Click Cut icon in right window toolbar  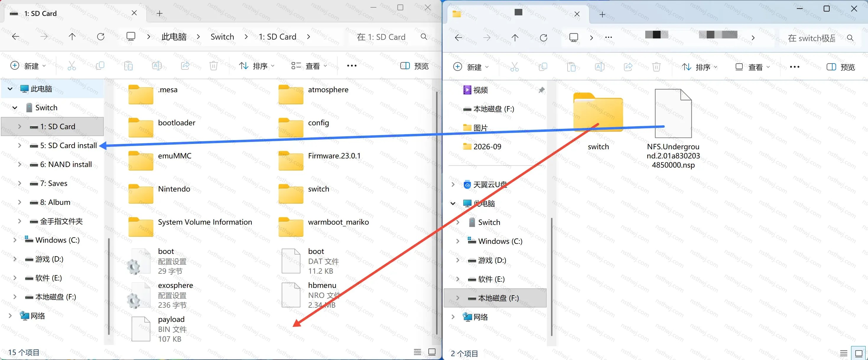pyautogui.click(x=515, y=67)
